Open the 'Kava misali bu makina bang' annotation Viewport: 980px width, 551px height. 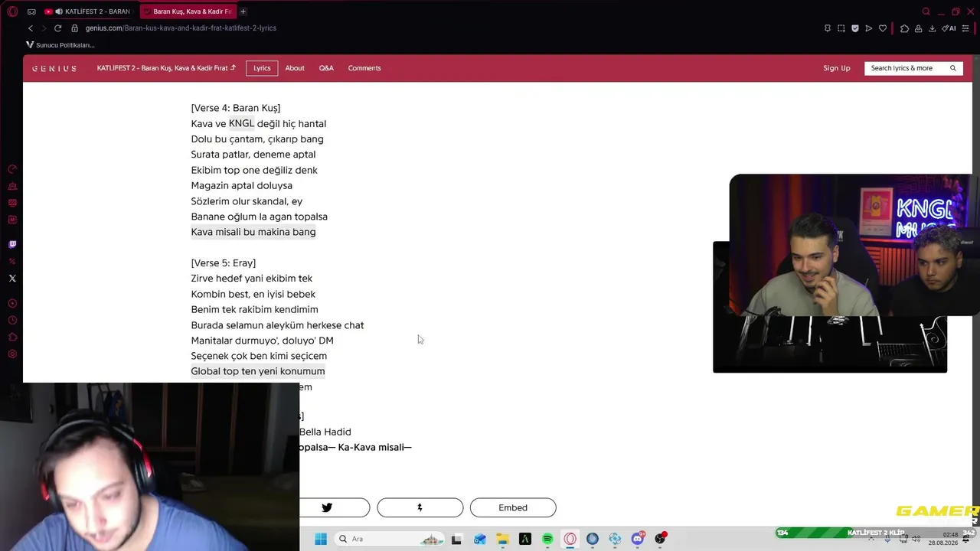[x=253, y=232]
